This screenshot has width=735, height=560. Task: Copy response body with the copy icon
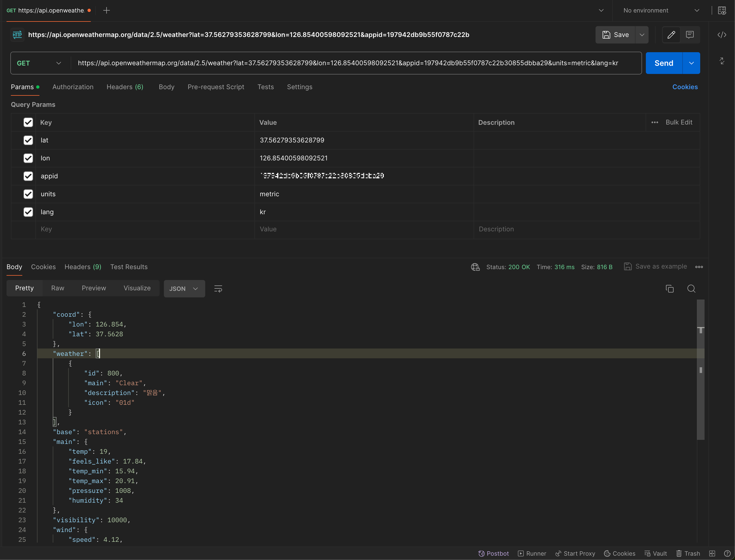click(669, 289)
